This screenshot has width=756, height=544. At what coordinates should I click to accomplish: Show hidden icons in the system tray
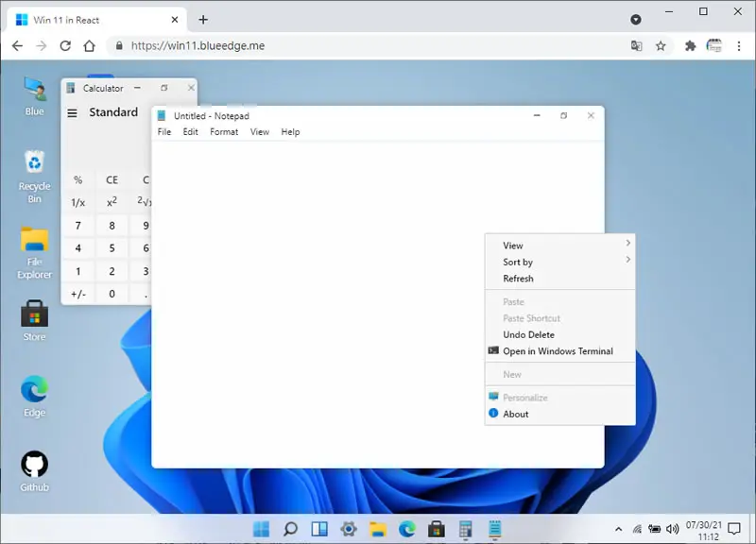click(619, 529)
